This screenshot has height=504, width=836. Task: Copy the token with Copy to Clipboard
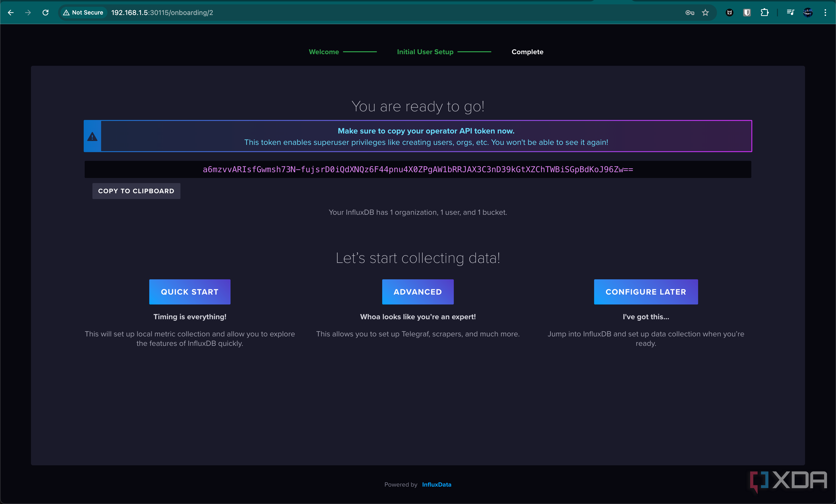pyautogui.click(x=136, y=191)
